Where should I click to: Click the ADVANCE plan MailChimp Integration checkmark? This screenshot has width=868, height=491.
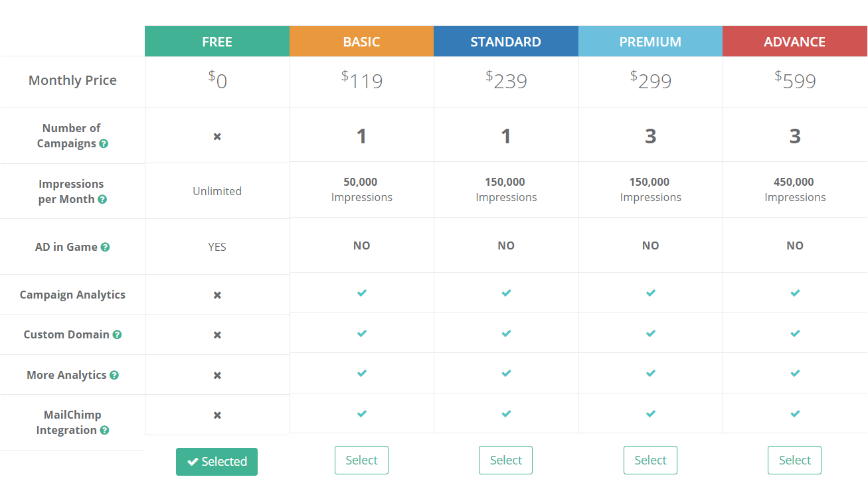coord(795,413)
